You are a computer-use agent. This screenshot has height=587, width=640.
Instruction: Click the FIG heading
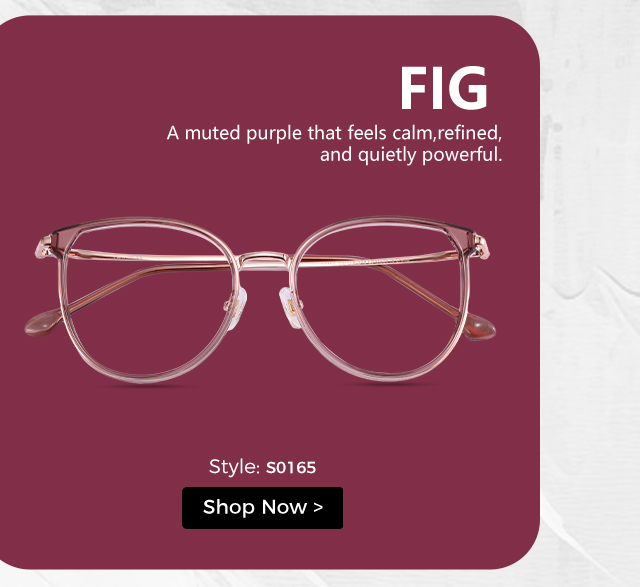443,88
